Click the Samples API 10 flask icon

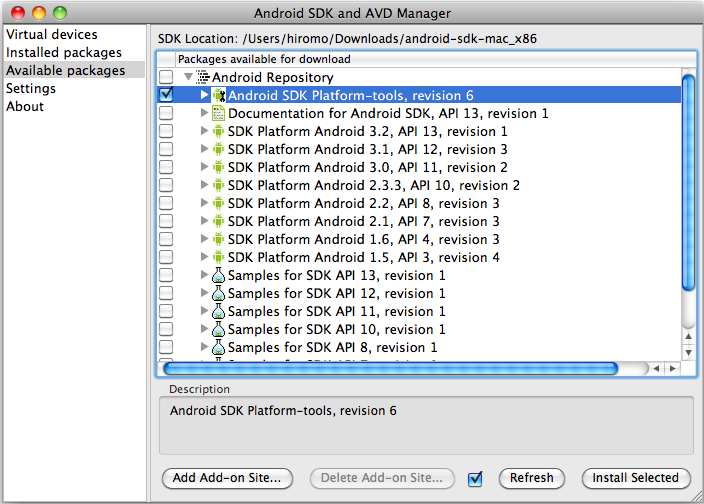(218, 329)
